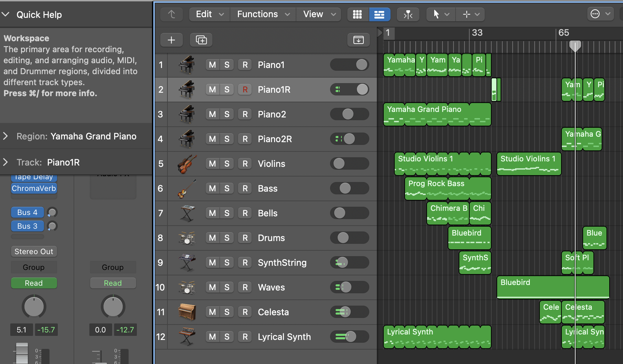Click the duplicate track icon
This screenshot has height=364, width=623.
pos(201,40)
